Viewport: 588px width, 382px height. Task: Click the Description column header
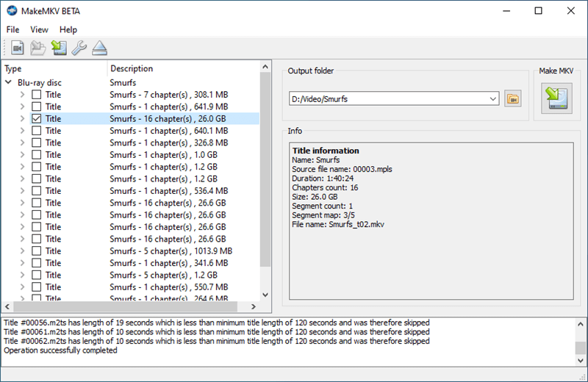pos(184,68)
